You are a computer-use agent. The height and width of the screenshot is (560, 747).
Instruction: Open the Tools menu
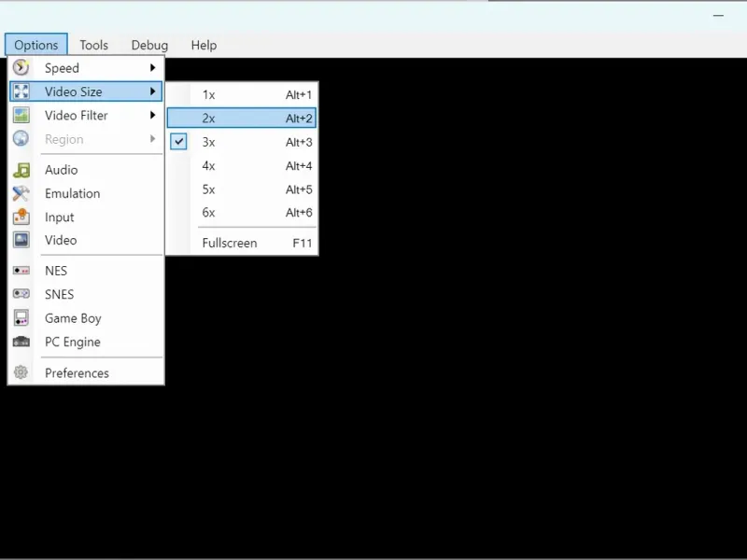[x=94, y=45]
